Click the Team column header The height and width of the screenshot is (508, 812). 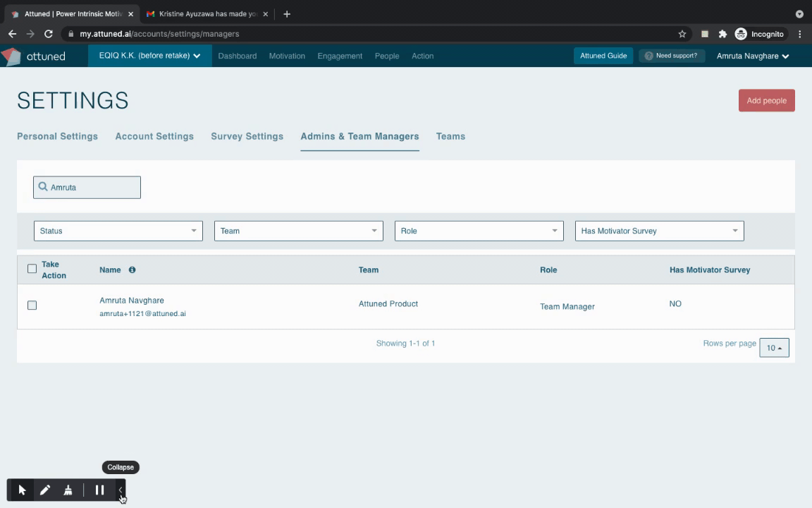coord(369,270)
